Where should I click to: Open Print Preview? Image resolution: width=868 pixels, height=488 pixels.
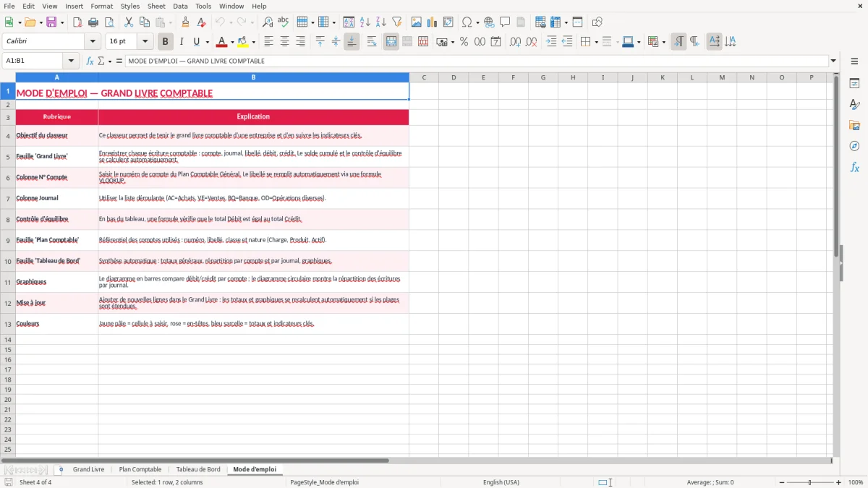coord(109,22)
